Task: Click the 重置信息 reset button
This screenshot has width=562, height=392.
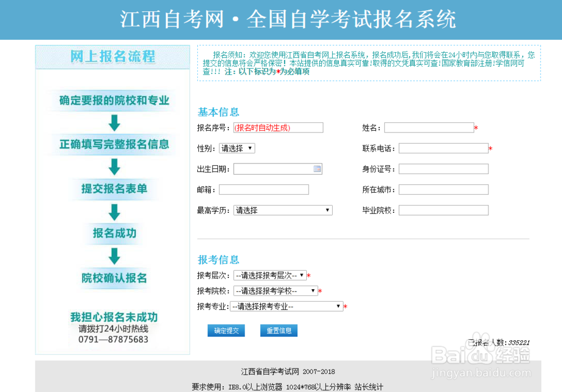Action: 279,330
